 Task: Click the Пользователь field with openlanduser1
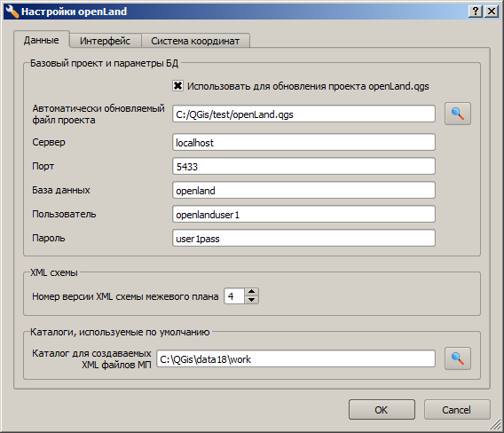click(303, 214)
